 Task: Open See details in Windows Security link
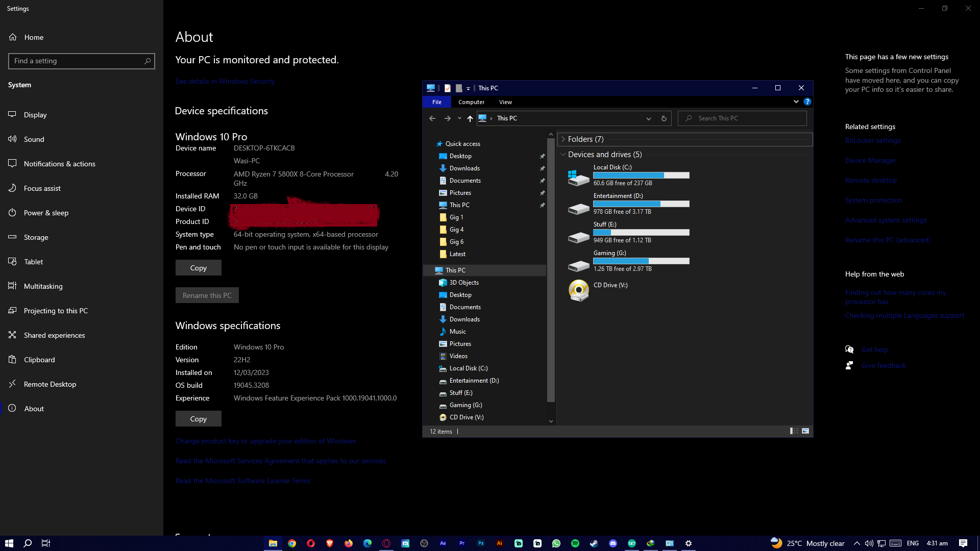pyautogui.click(x=225, y=81)
